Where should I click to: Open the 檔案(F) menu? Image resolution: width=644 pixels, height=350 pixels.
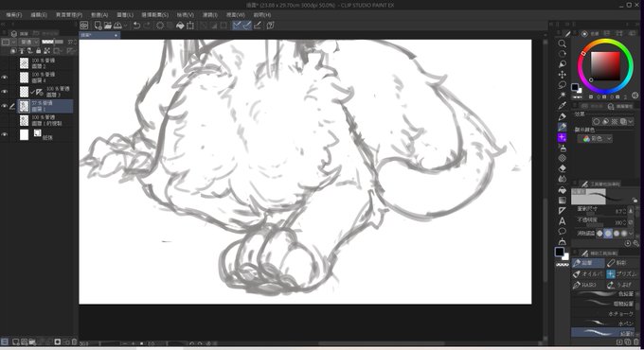click(14, 15)
